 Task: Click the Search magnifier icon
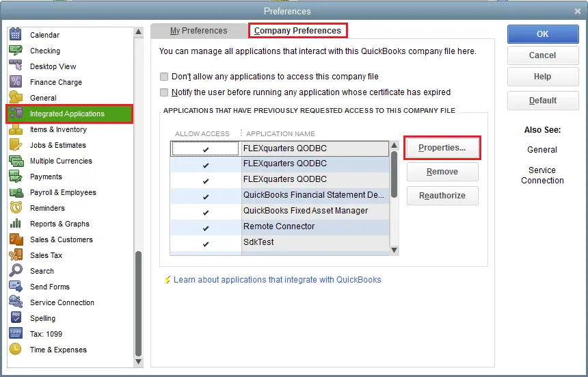coord(15,270)
